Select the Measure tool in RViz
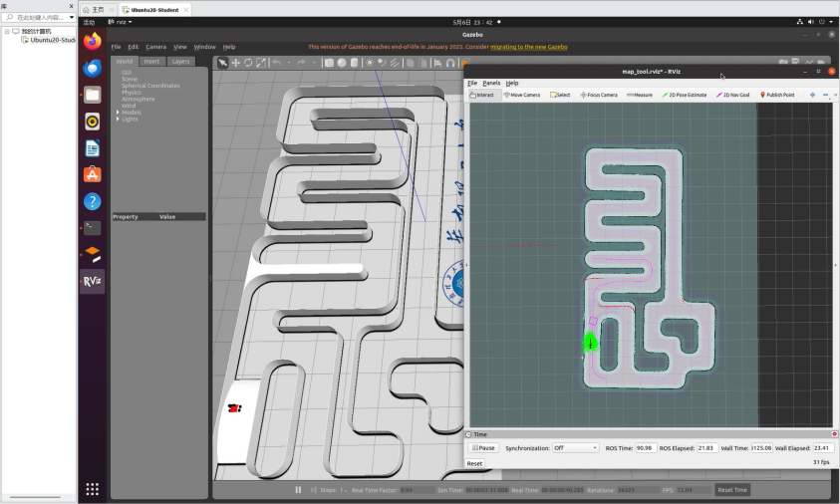Screen dimensions: 840x504 (638, 95)
